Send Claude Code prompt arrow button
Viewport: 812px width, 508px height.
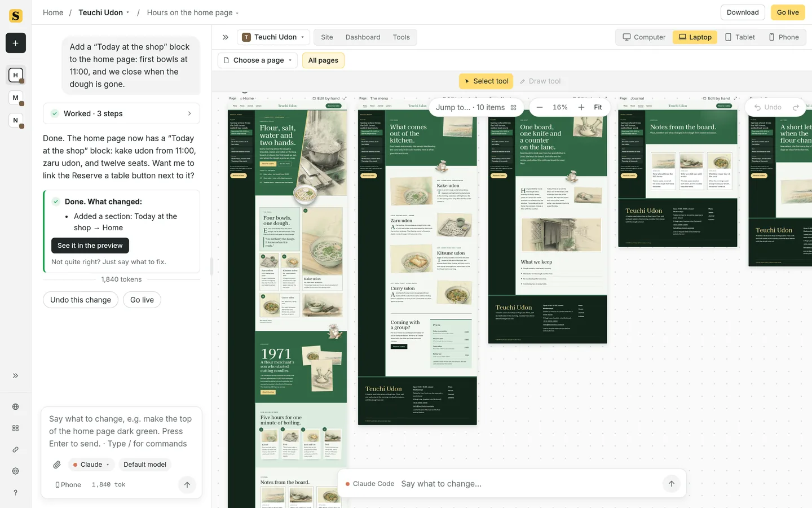point(672,484)
